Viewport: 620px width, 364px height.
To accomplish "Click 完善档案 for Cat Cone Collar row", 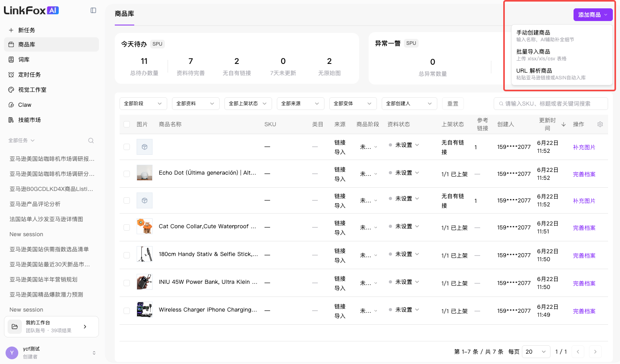I will coord(584,228).
